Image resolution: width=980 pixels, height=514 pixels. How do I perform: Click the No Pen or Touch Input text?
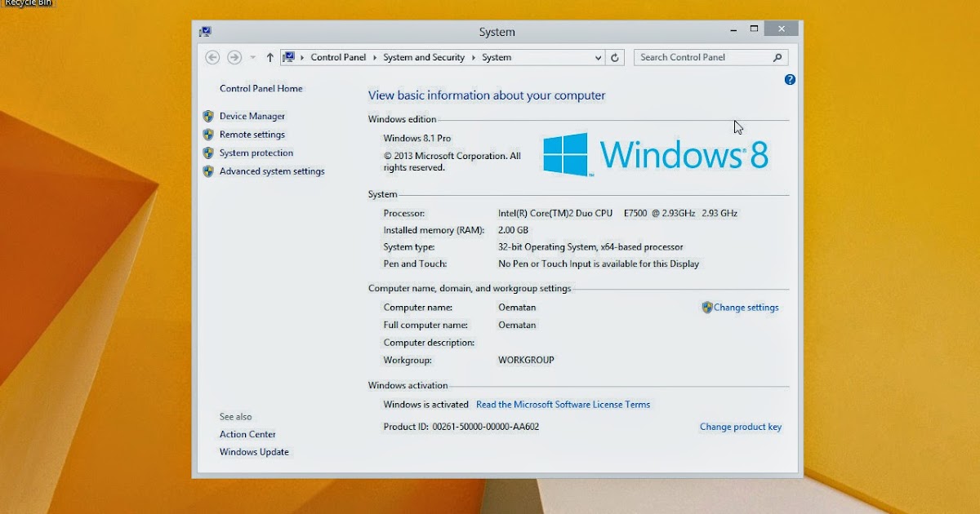coord(599,264)
